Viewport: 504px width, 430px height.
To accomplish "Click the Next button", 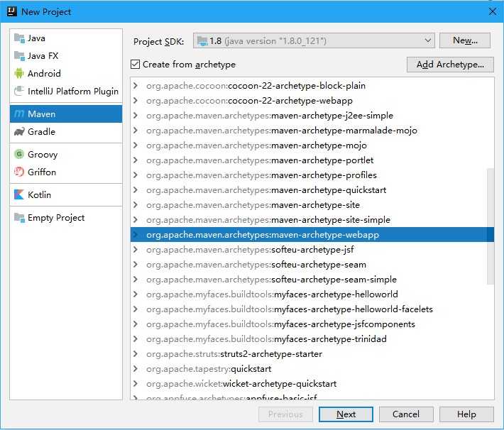I will [x=346, y=414].
